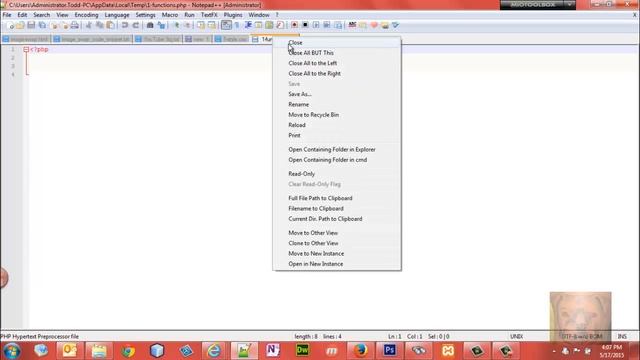Choose Close All to the Left
The image size is (640, 360).
tap(337, 63)
